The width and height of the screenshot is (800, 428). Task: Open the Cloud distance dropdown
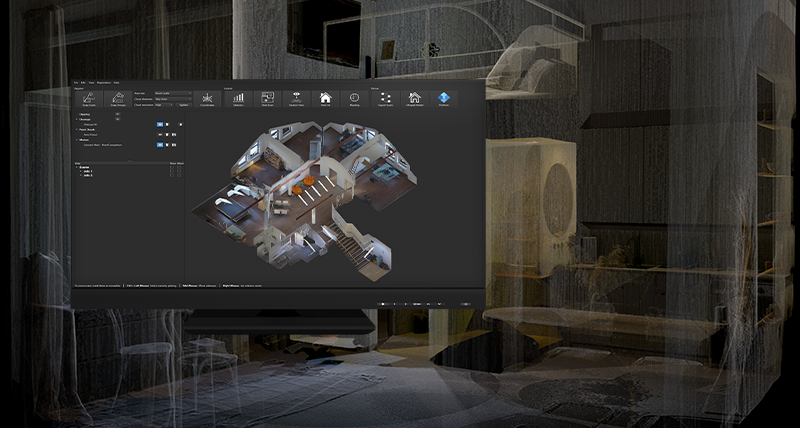point(173,98)
